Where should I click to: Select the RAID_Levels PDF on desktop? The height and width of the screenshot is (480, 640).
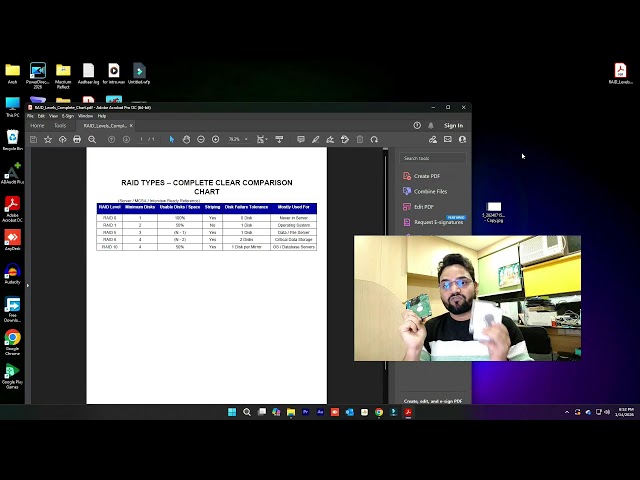[x=620, y=73]
